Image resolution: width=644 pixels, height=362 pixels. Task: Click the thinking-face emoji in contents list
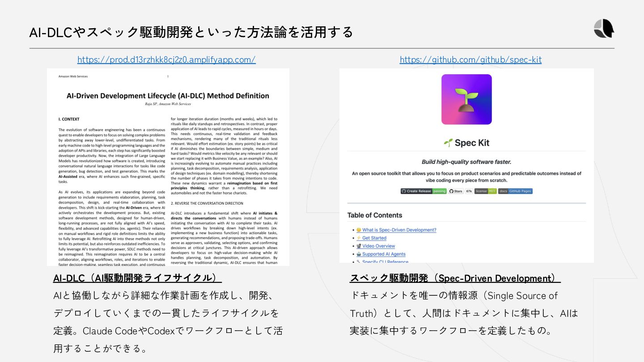click(x=359, y=230)
